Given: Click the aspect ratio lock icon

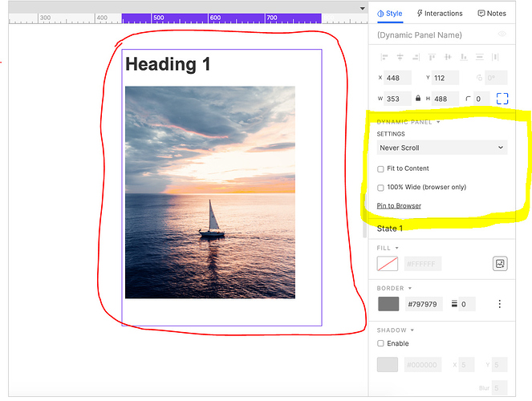Looking at the screenshot, I should pos(417,99).
